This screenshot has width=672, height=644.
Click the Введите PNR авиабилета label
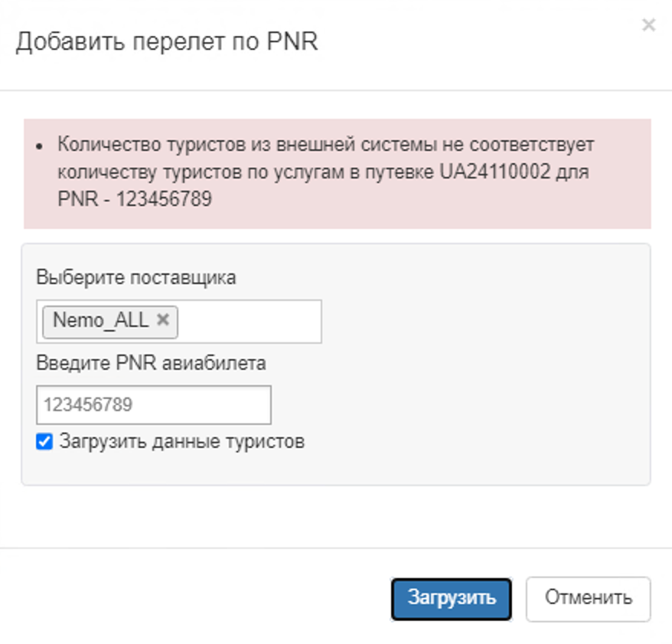(151, 363)
